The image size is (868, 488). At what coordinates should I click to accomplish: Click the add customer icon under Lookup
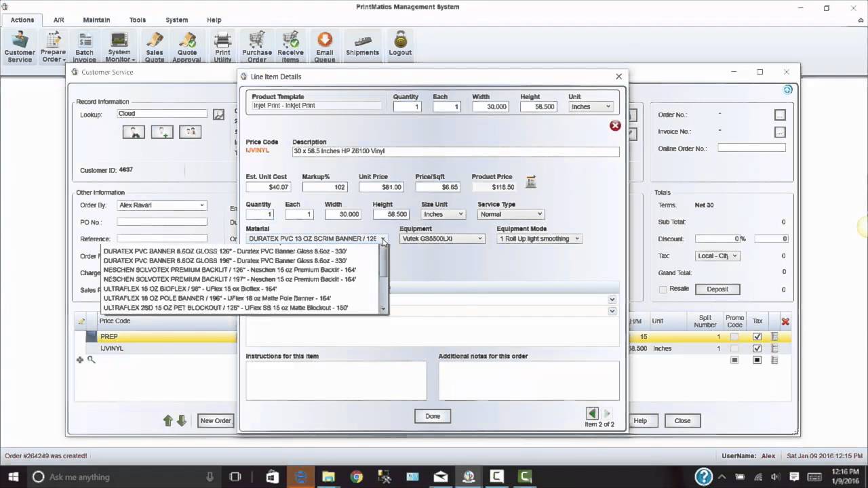(x=162, y=132)
